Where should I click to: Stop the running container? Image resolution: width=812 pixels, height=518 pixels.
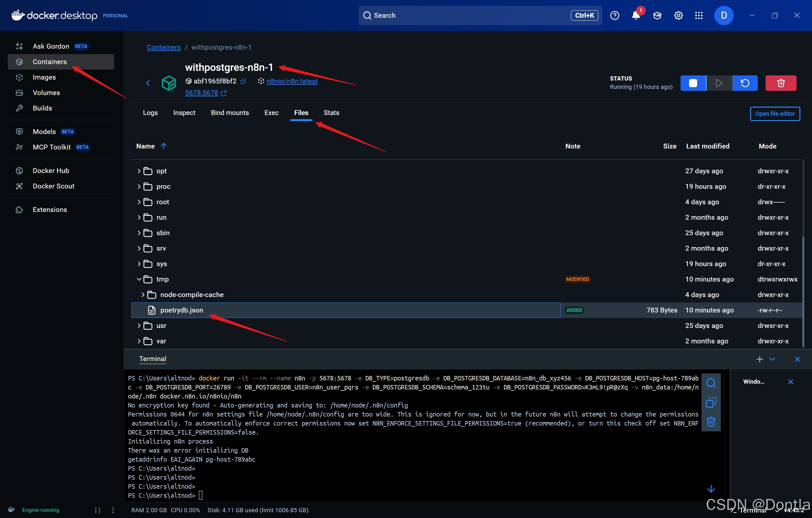point(693,83)
